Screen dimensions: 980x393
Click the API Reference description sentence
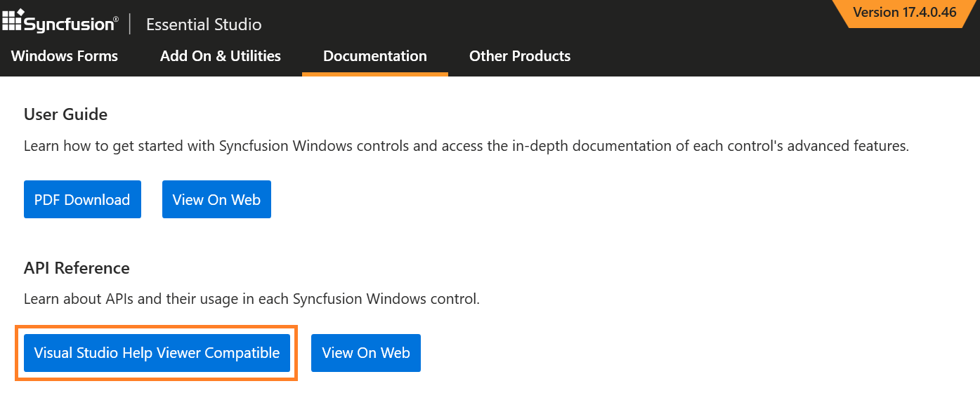[x=251, y=299]
